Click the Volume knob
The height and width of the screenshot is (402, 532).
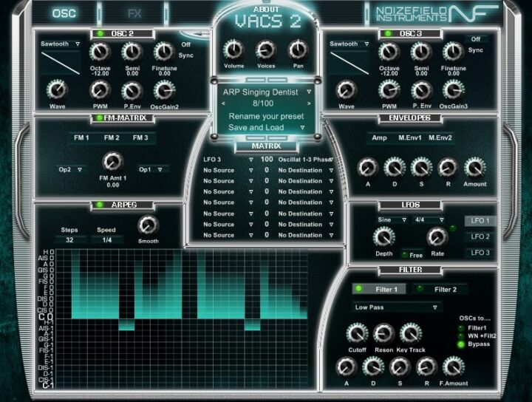[x=233, y=50]
